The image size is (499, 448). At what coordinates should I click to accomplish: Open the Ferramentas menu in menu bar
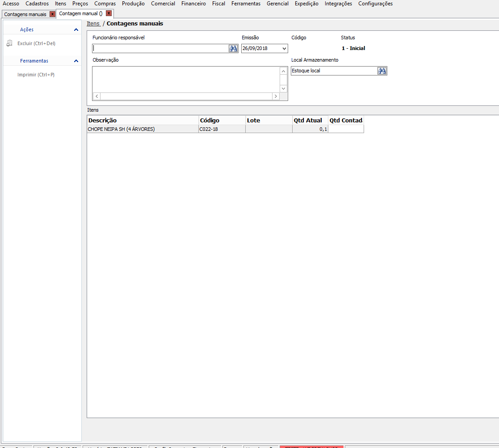(246, 4)
